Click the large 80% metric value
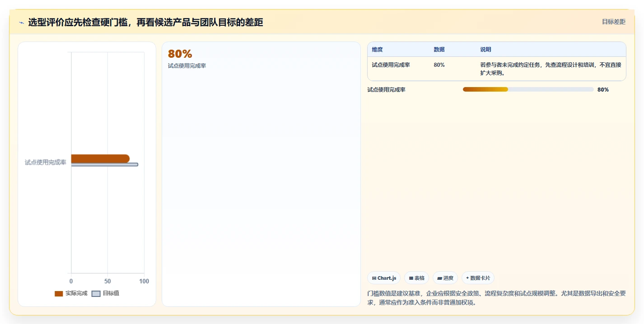This screenshot has width=644, height=324. coord(180,54)
